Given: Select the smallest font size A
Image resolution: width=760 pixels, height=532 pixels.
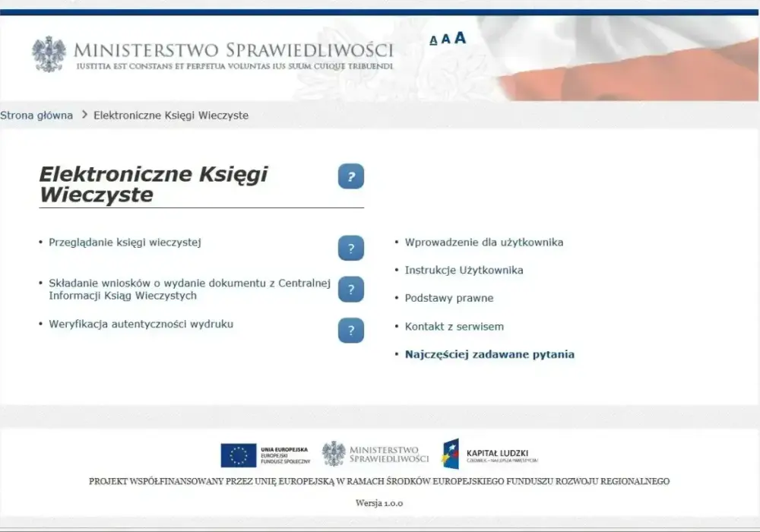Looking at the screenshot, I should click(x=433, y=40).
